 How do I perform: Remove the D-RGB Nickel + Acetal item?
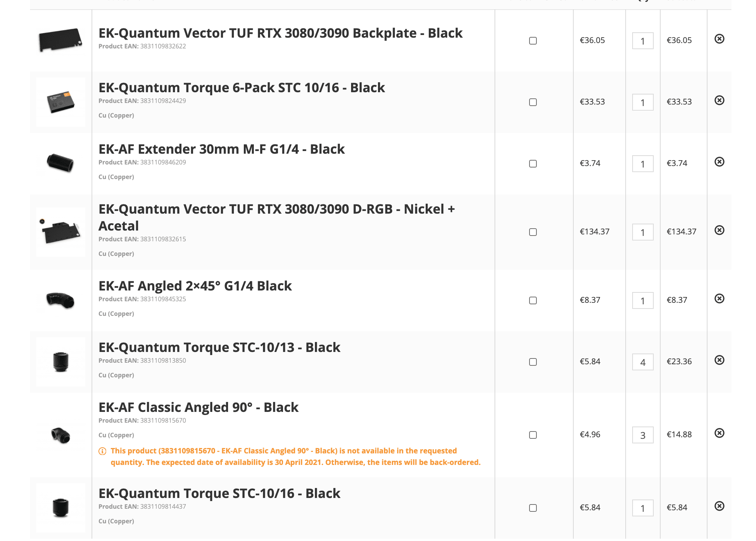pyautogui.click(x=719, y=230)
